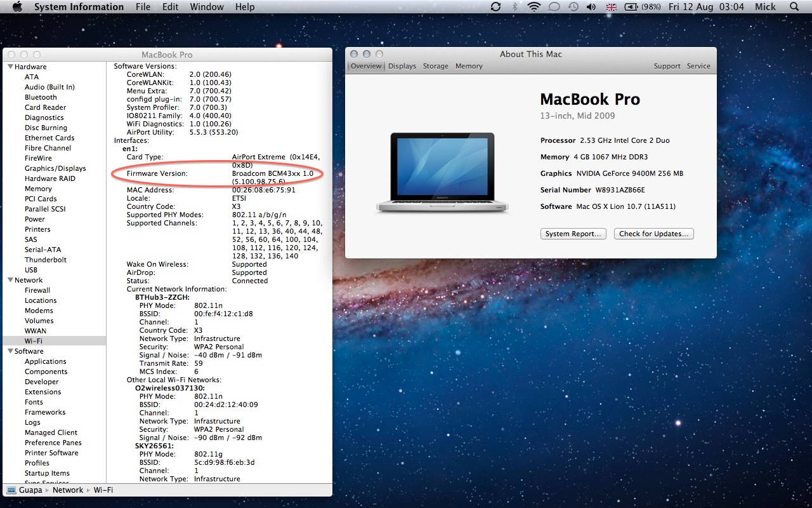Screen dimensions: 812x508
Task: Open the Service link in About This Mac
Action: coord(698,66)
